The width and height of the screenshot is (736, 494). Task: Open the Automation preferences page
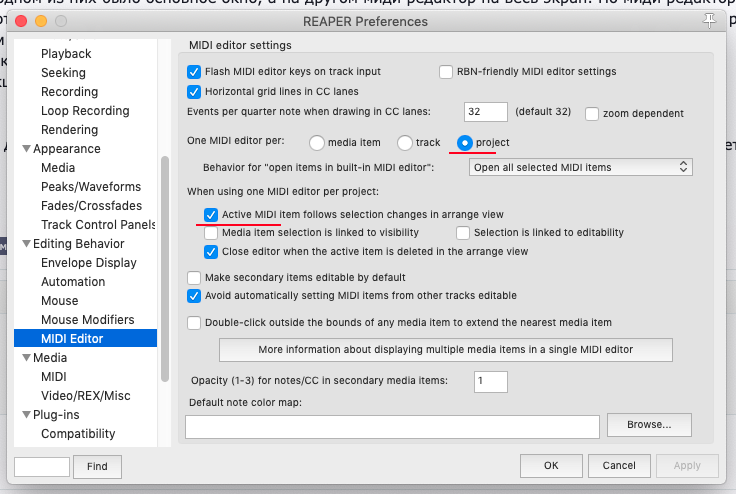pos(73,282)
